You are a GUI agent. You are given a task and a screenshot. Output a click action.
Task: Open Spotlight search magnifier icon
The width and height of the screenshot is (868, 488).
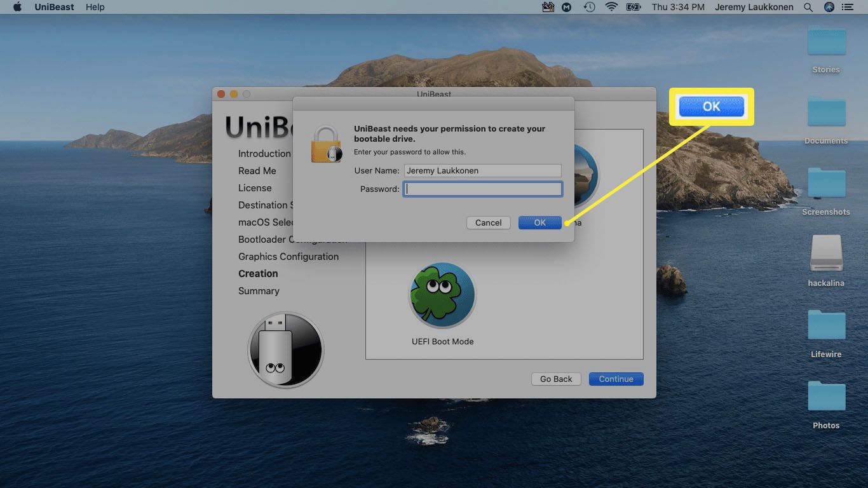tap(808, 7)
